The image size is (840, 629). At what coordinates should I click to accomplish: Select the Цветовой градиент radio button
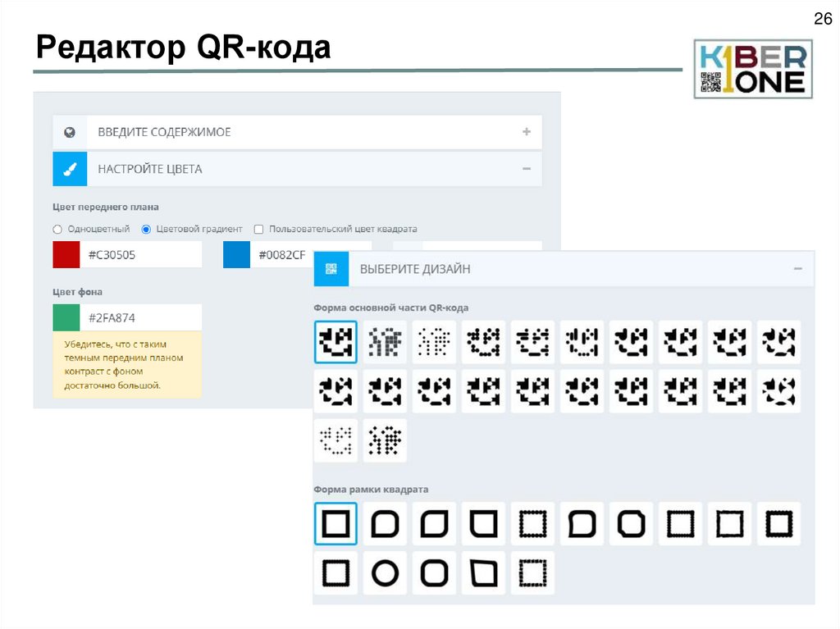point(146,230)
